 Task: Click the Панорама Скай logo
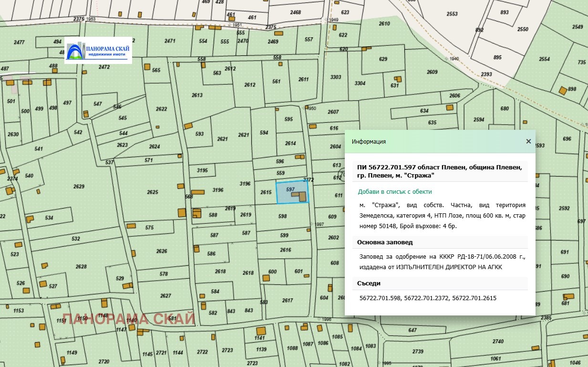pyautogui.click(x=98, y=51)
